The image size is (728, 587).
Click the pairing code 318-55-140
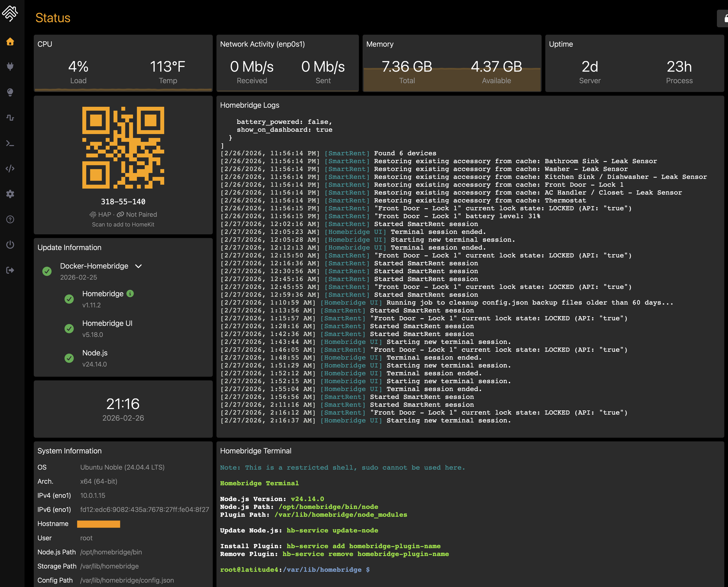[x=123, y=202]
